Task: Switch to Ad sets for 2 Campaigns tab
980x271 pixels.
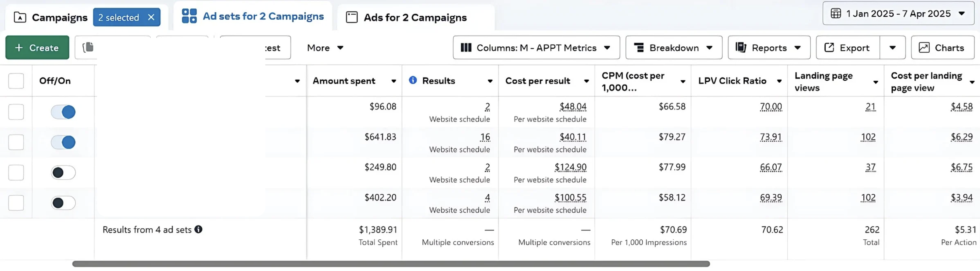Action: 253,16
